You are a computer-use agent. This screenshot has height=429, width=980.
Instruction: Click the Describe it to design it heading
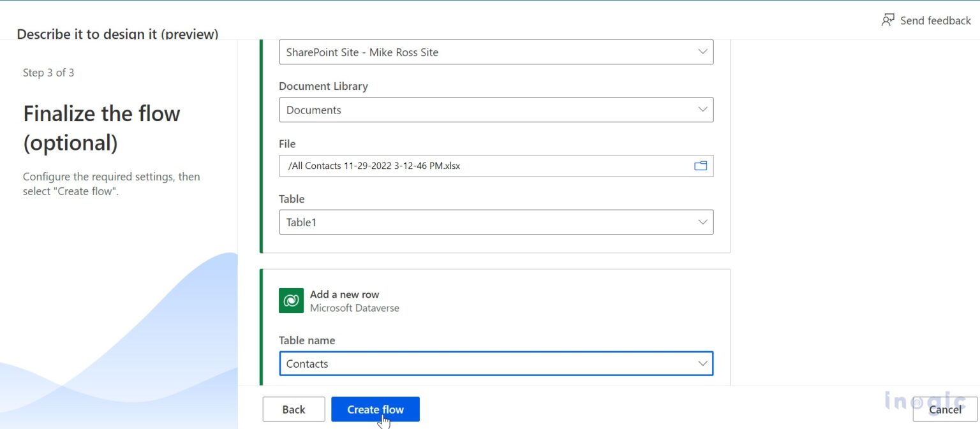tap(117, 34)
